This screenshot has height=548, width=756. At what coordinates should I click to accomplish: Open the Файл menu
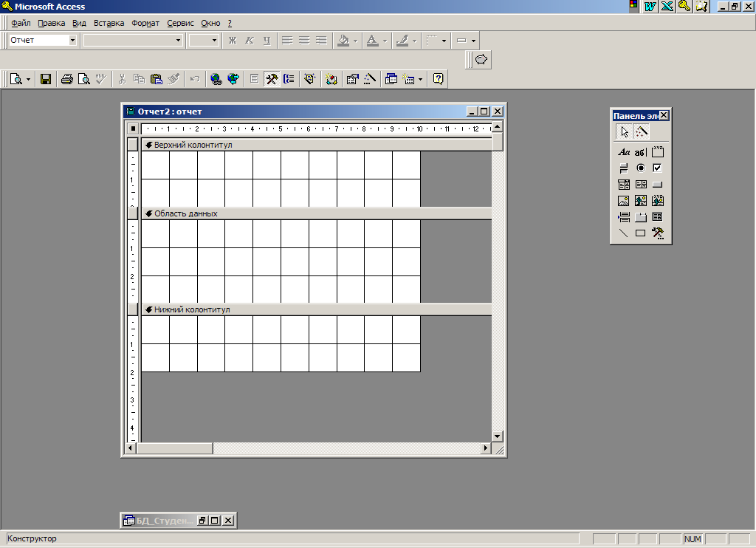pos(21,23)
